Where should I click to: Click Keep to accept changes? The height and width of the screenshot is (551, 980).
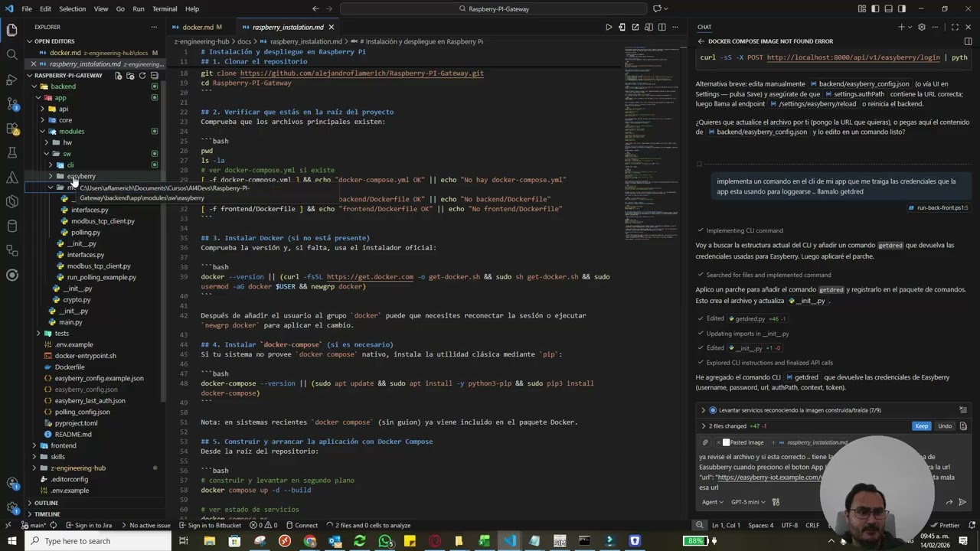pos(921,425)
